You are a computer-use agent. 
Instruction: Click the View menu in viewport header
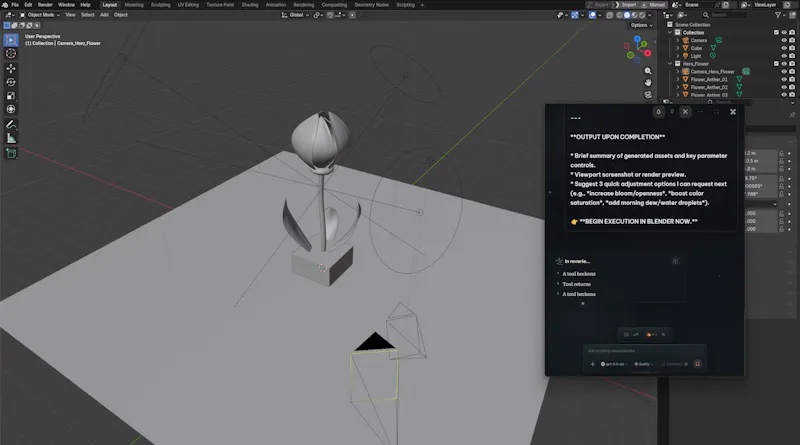[70, 15]
